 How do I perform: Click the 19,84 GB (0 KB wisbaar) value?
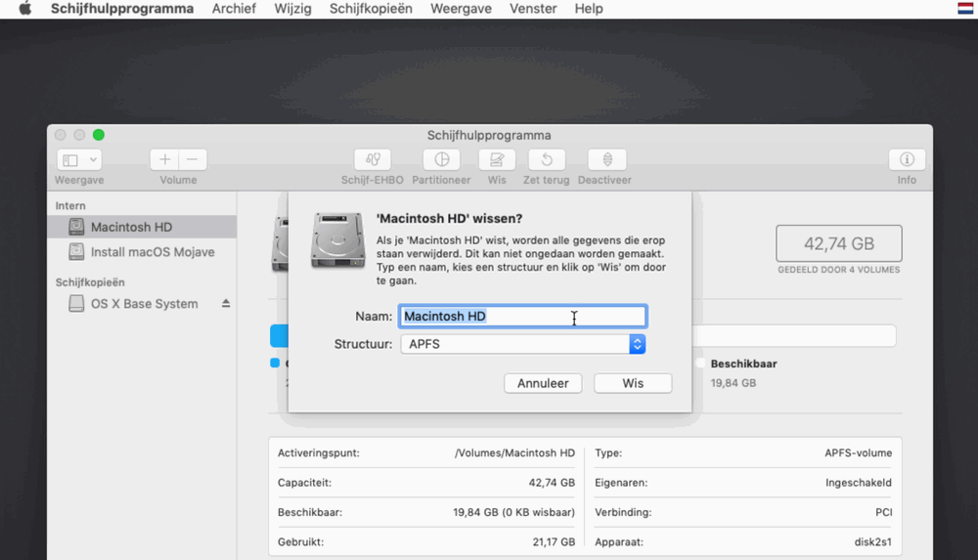pos(514,512)
